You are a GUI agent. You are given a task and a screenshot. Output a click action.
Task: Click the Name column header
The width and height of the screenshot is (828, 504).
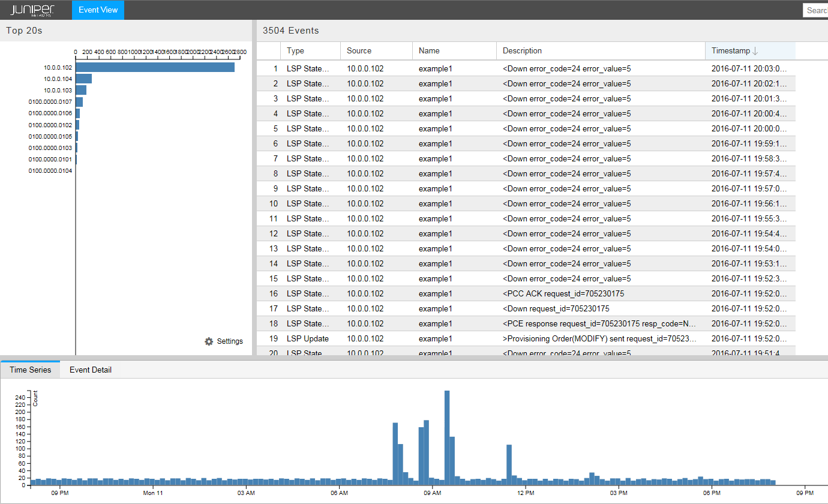pyautogui.click(x=429, y=51)
